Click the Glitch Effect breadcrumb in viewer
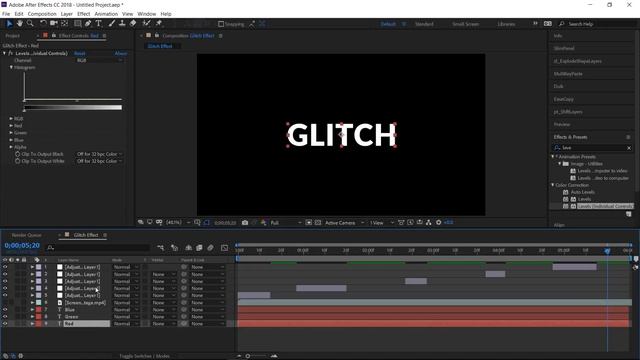Image resolution: width=640 pixels, height=360 pixels. tap(160, 46)
